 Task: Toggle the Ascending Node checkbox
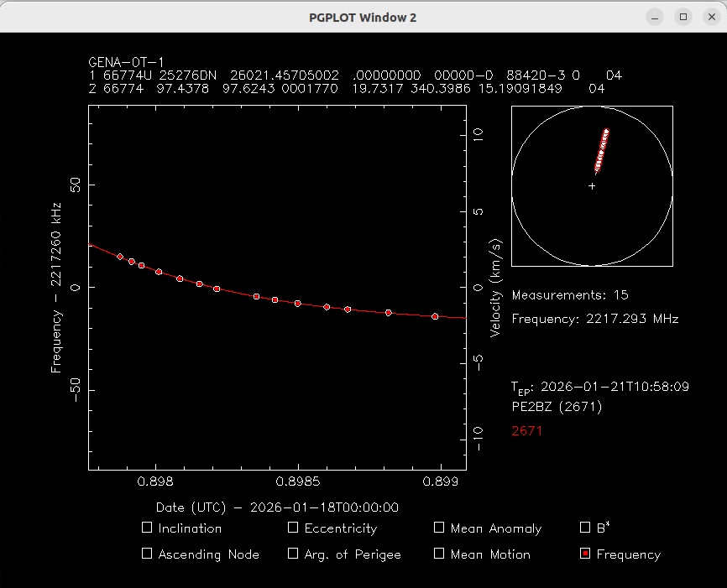tap(147, 554)
